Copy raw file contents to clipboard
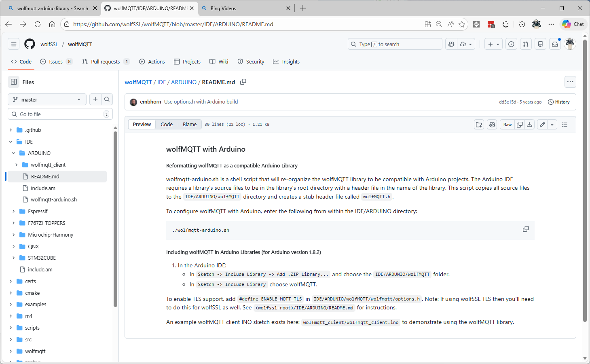The width and height of the screenshot is (590, 364). pyautogui.click(x=520, y=125)
